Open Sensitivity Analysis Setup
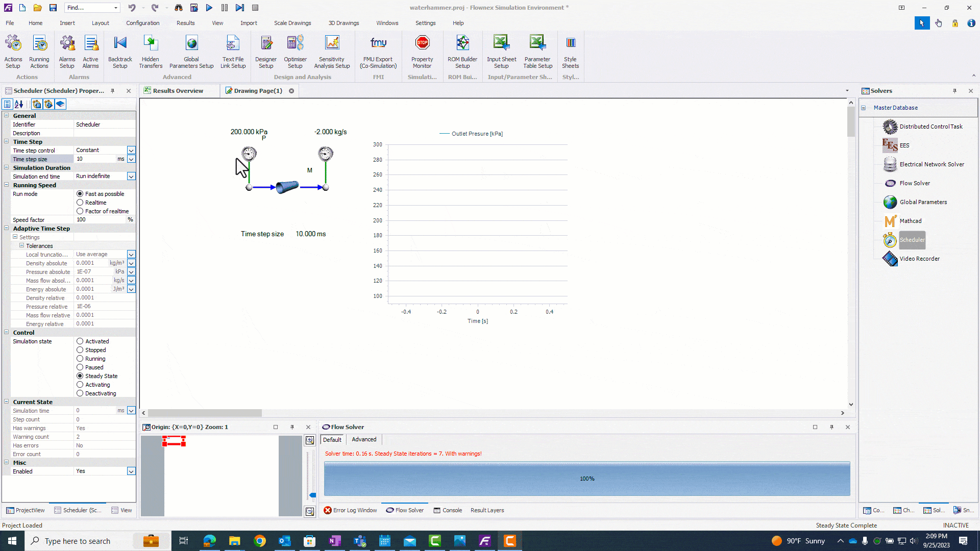The image size is (980, 551). tap(332, 52)
